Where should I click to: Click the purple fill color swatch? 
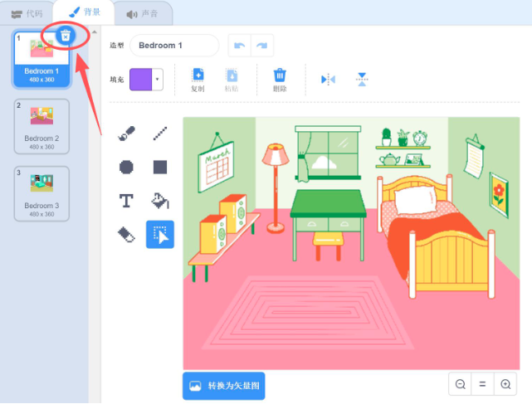click(140, 80)
